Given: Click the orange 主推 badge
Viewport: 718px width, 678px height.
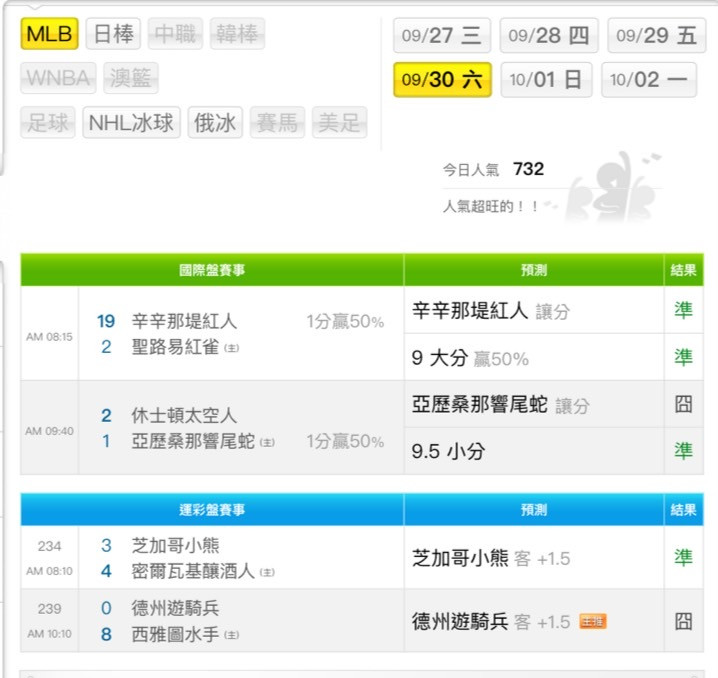Looking at the screenshot, I should click(593, 622).
